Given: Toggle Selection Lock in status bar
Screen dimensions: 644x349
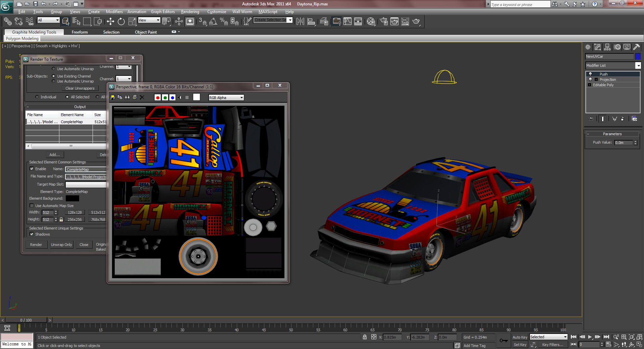Looking at the screenshot, I should tap(365, 337).
